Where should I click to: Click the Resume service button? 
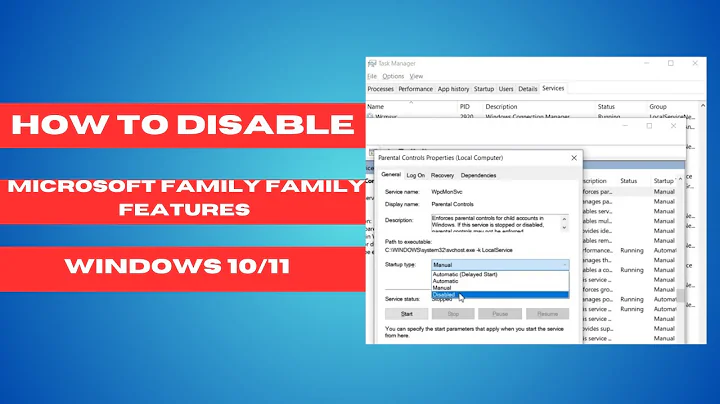[547, 314]
